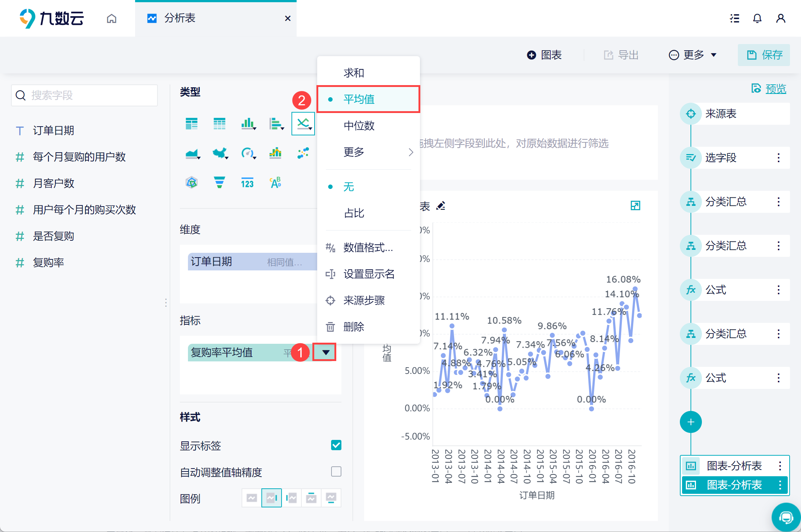This screenshot has width=801, height=532.
Task: Open 数值格式 settings
Action: [x=368, y=248]
